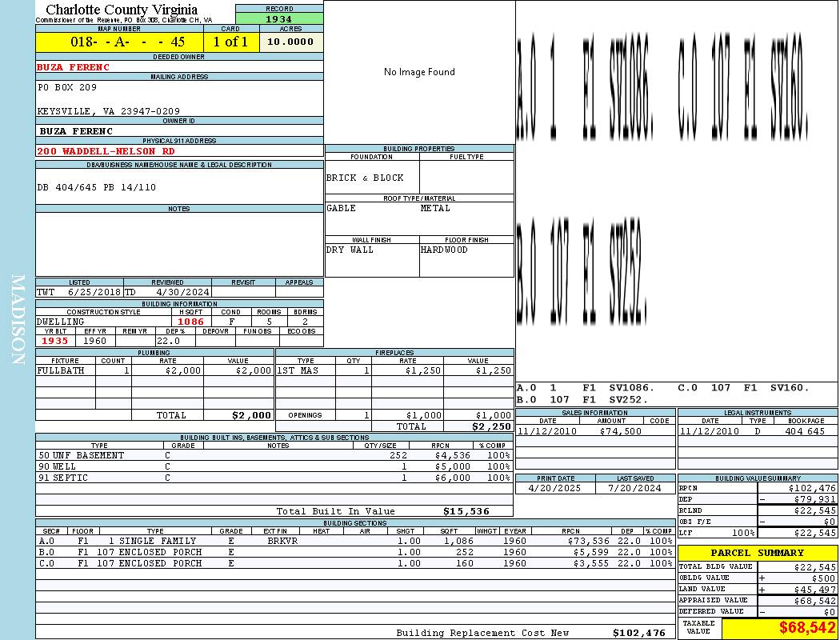The image size is (840, 640).
Task: Click 91 SEPTIC built-in row
Action: tap(274, 478)
